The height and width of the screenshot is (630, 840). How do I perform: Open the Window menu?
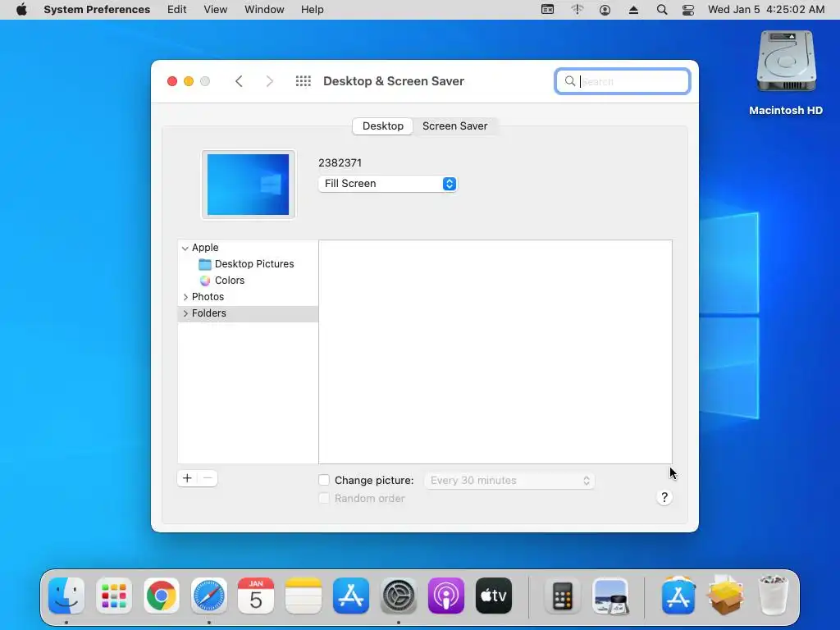264,10
